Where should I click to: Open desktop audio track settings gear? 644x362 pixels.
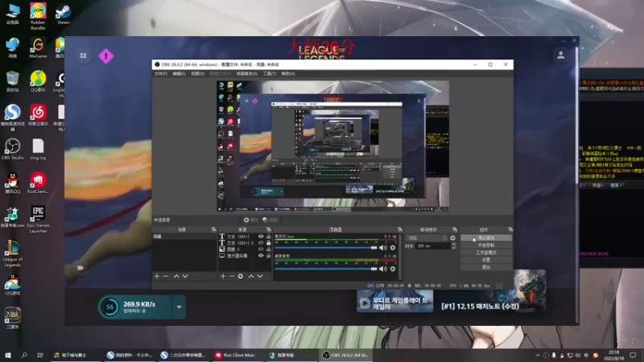pos(393,269)
